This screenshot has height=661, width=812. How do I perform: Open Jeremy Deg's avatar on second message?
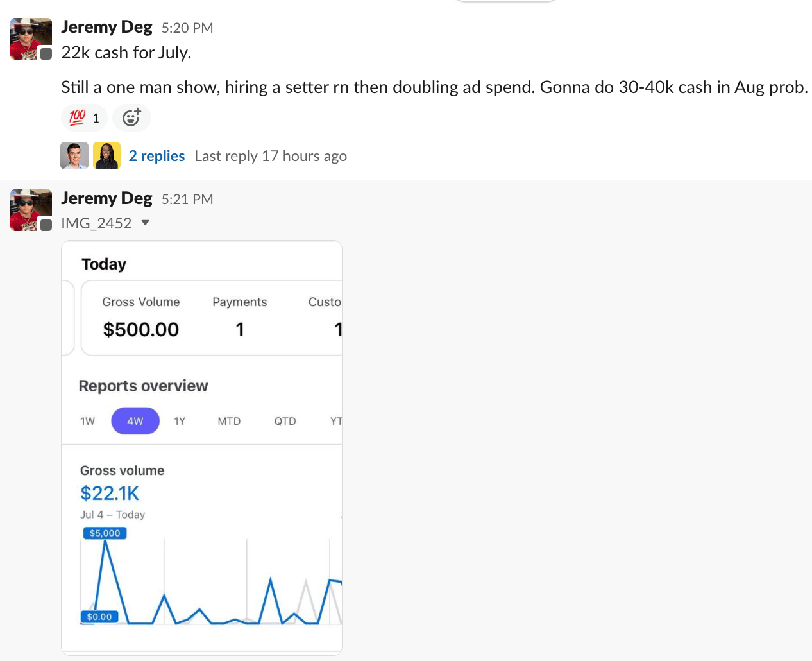pos(31,210)
